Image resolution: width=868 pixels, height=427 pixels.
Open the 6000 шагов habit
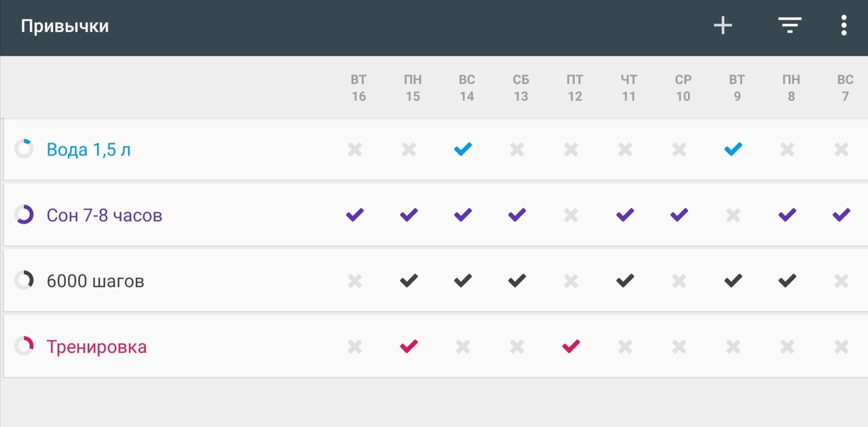click(95, 281)
